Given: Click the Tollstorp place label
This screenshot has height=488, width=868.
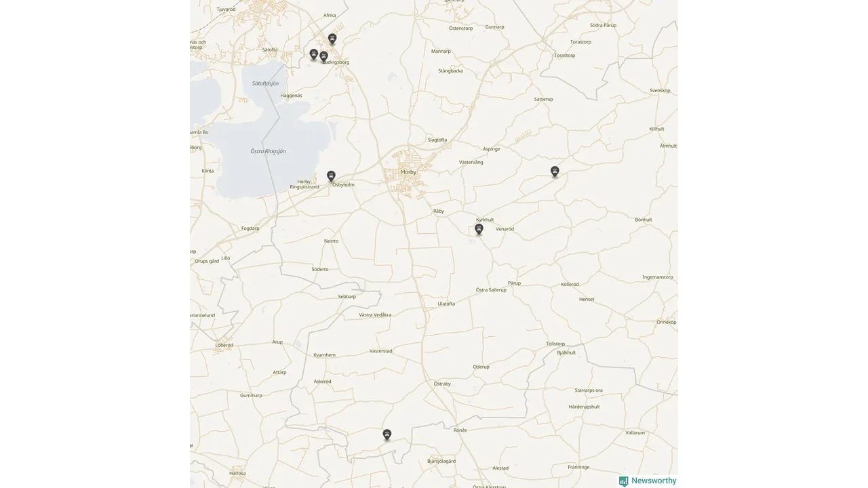Looking at the screenshot, I should coord(555,344).
